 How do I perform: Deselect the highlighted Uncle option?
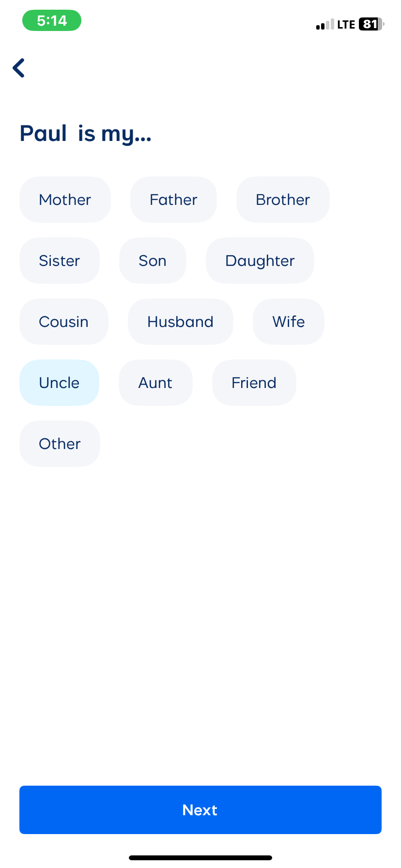[59, 383]
